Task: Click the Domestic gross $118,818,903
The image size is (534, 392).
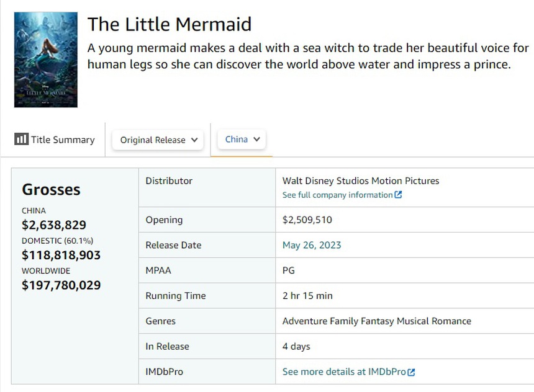Action: point(61,255)
